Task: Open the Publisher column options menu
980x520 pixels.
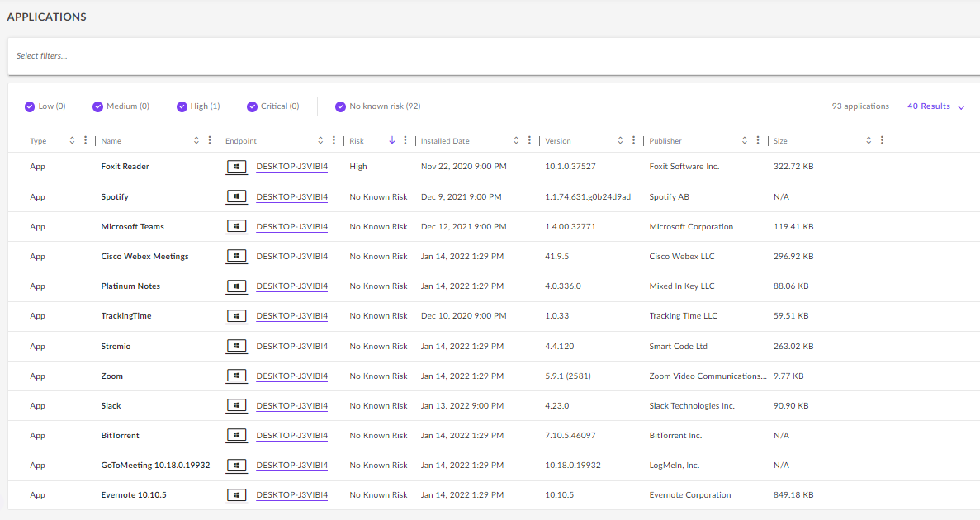Action: (x=758, y=140)
